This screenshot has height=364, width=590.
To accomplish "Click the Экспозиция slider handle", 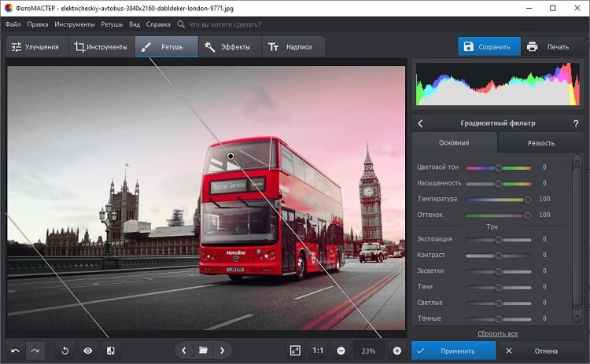I will point(498,239).
